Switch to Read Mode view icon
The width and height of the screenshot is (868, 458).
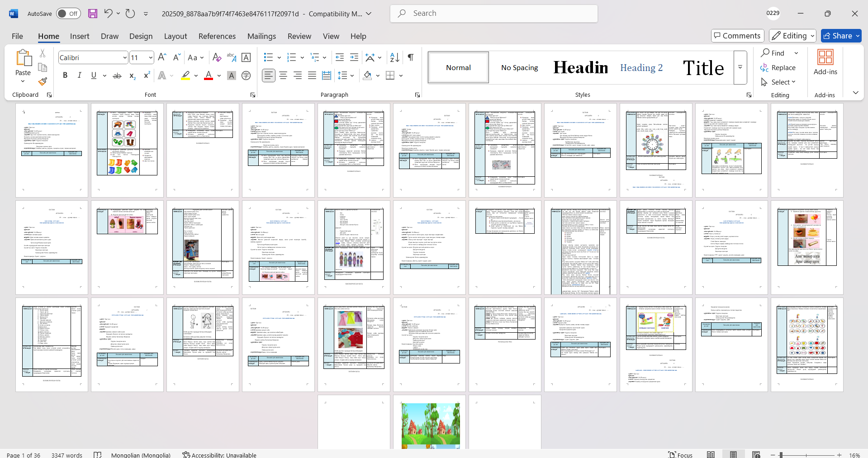pyautogui.click(x=711, y=455)
